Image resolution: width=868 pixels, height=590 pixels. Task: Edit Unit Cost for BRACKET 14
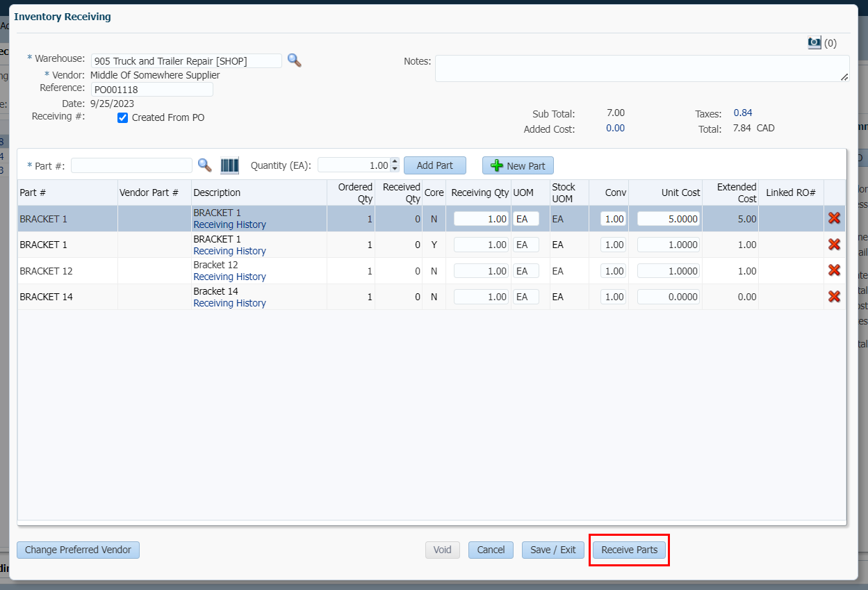point(669,297)
